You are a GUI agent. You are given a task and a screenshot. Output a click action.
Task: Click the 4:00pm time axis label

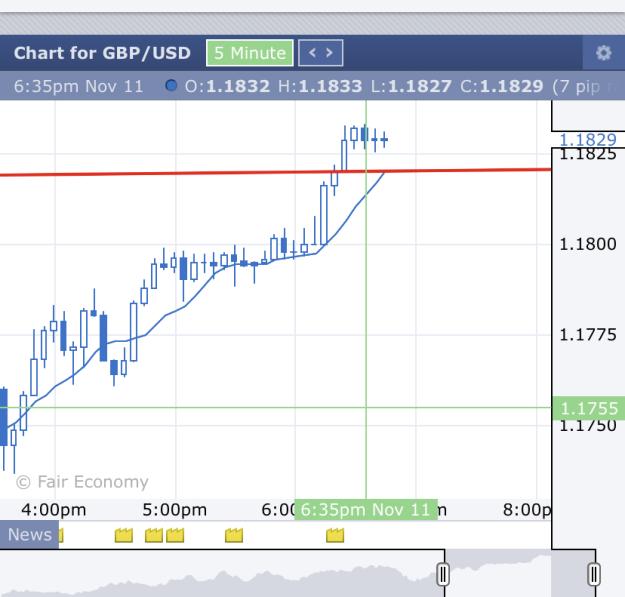[x=54, y=510]
